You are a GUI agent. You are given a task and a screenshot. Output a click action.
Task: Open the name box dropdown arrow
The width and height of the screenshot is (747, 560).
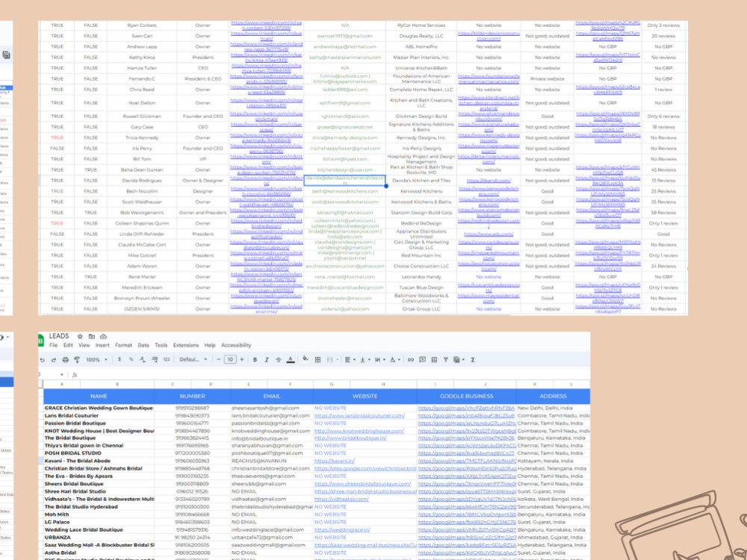pos(61,375)
